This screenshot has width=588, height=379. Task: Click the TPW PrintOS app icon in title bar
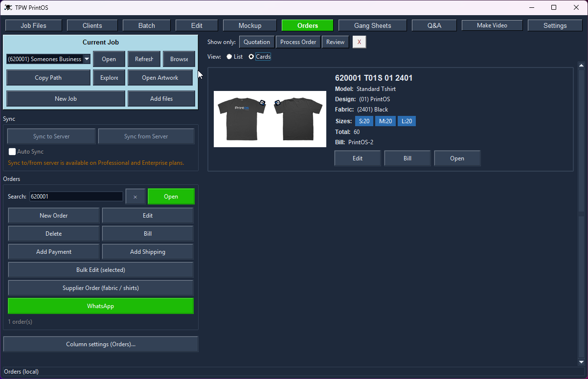click(8, 7)
